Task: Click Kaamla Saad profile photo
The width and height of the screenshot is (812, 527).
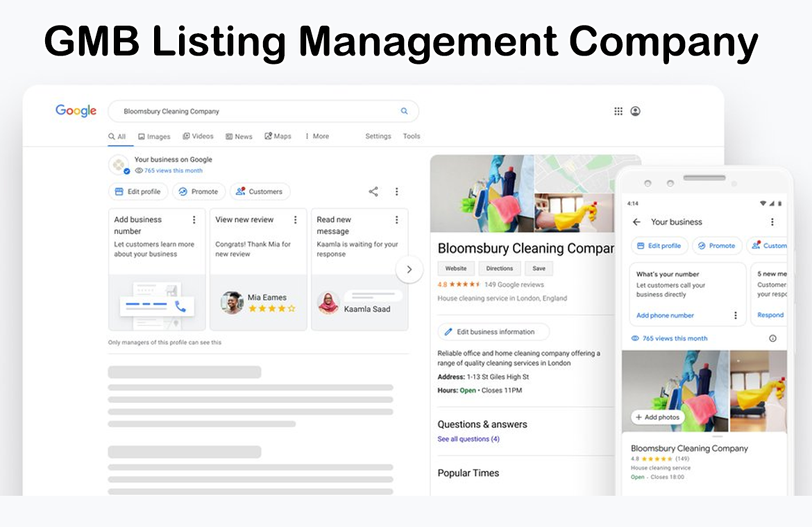Action: 328,303
